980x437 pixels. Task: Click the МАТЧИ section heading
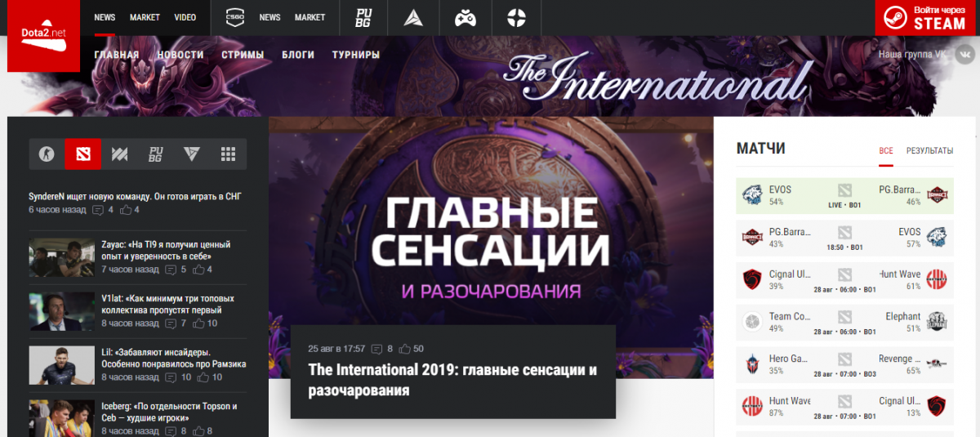760,149
